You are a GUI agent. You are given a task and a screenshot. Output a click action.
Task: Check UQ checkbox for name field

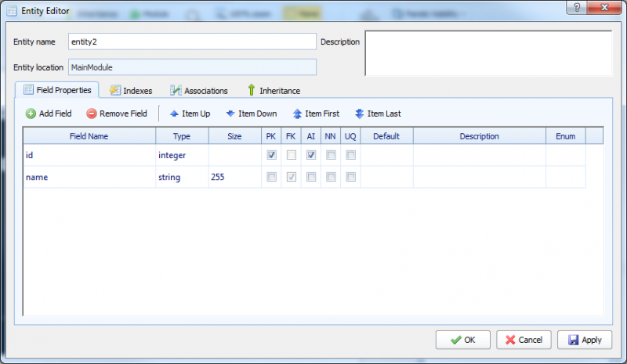tap(350, 178)
